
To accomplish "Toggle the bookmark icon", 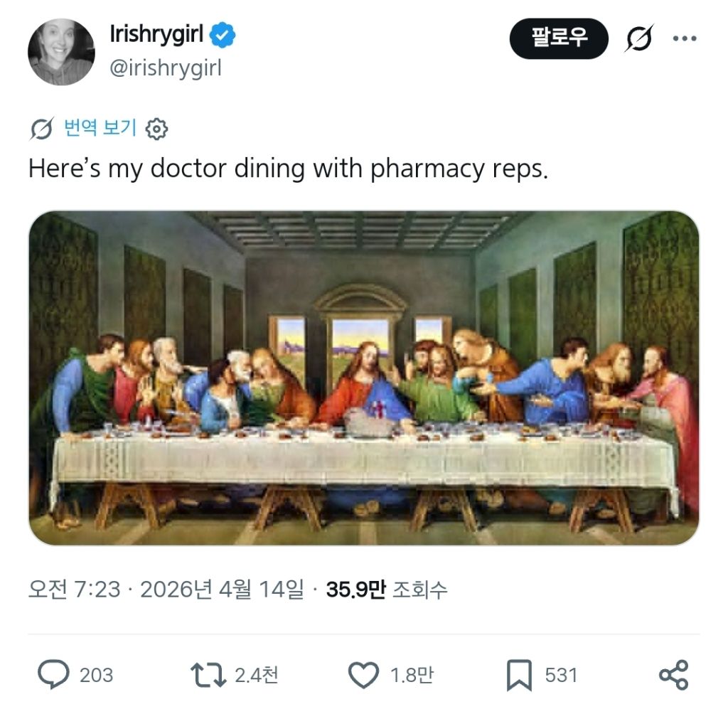I will pos(519,675).
